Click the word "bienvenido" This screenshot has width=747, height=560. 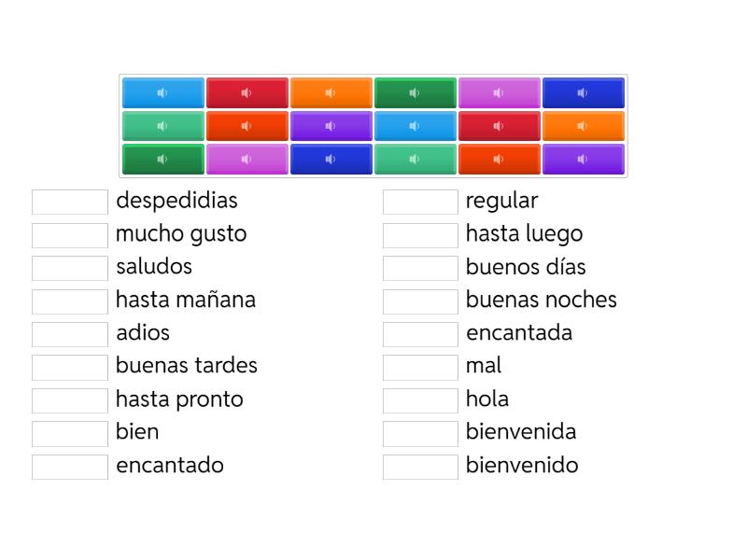[x=522, y=465]
